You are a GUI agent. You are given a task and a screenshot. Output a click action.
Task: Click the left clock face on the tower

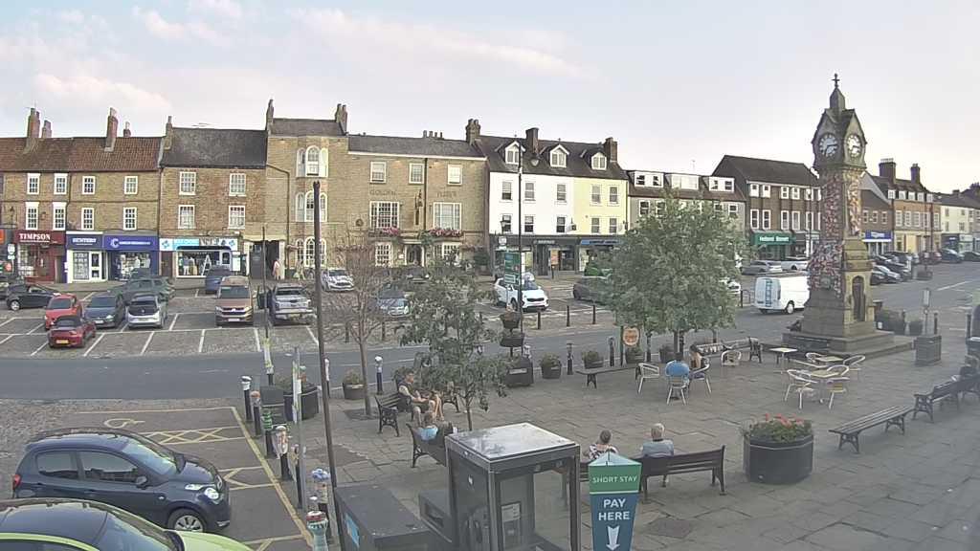828,145
